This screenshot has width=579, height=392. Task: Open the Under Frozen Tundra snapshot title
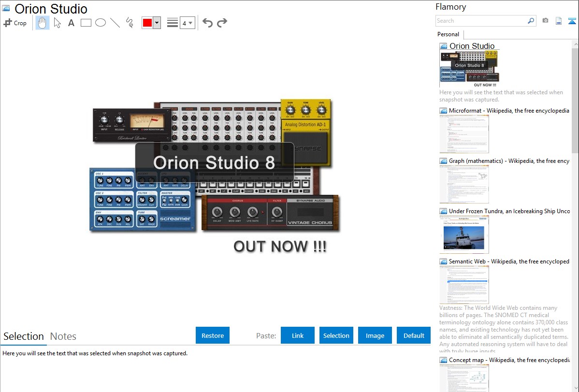[509, 211]
